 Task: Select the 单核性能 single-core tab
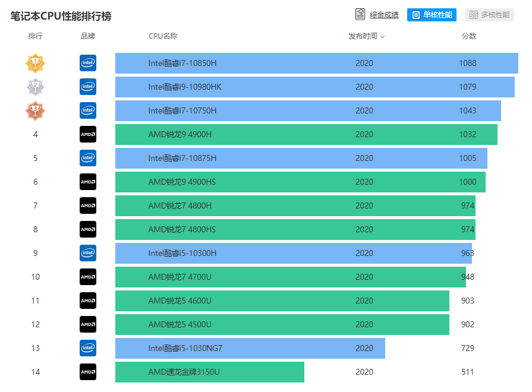(432, 15)
